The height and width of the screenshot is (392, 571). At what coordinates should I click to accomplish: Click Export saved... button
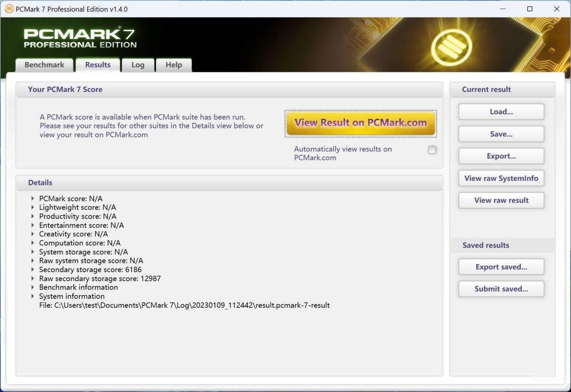[502, 267]
